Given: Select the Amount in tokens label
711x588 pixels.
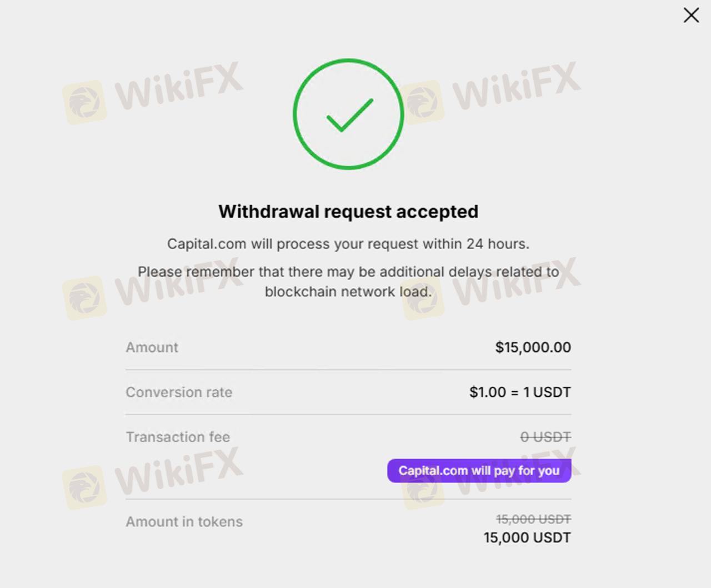Looking at the screenshot, I should click(x=184, y=522).
